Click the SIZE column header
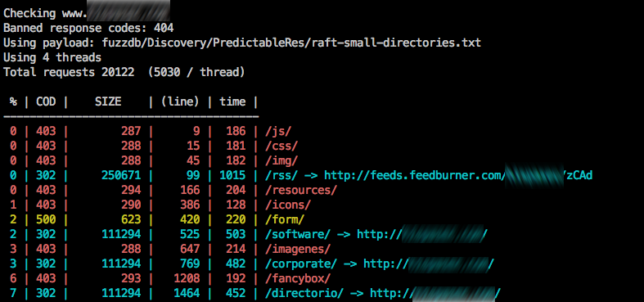 (108, 102)
